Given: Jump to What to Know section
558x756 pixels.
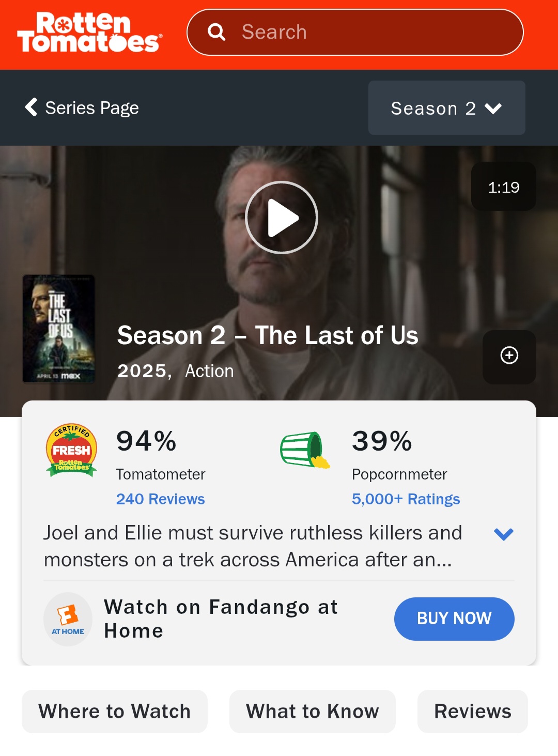Looking at the screenshot, I should click(x=313, y=712).
